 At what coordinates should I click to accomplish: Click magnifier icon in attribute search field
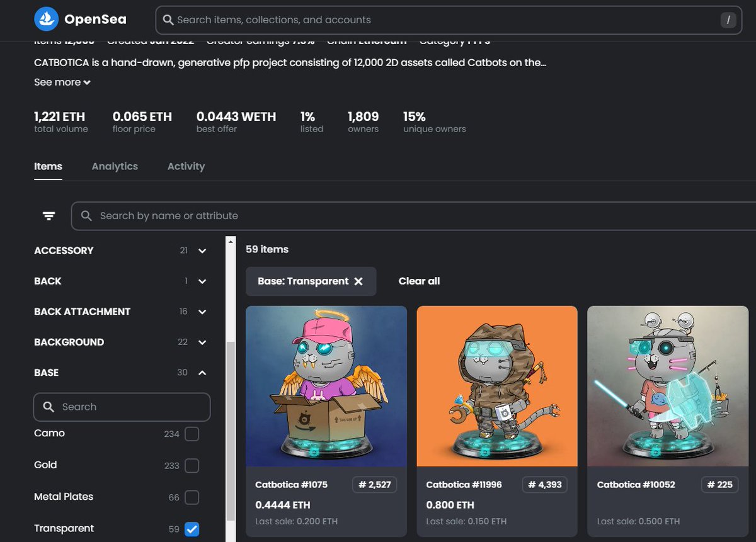pos(87,216)
